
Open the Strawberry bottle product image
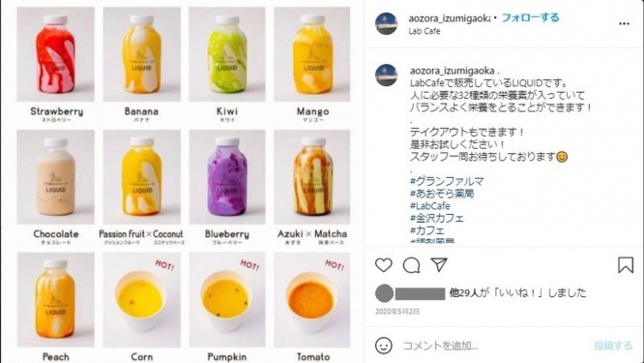coord(55,54)
